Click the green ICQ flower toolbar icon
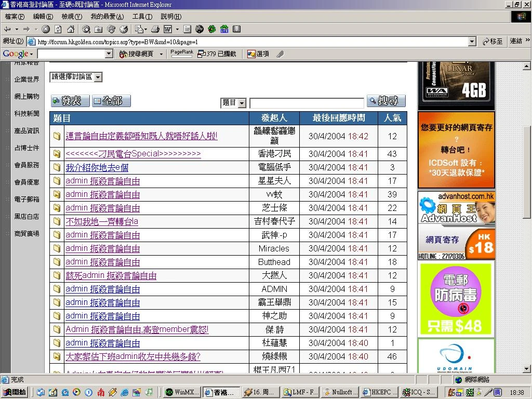Screen dimensions: 532x399 click(212, 29)
